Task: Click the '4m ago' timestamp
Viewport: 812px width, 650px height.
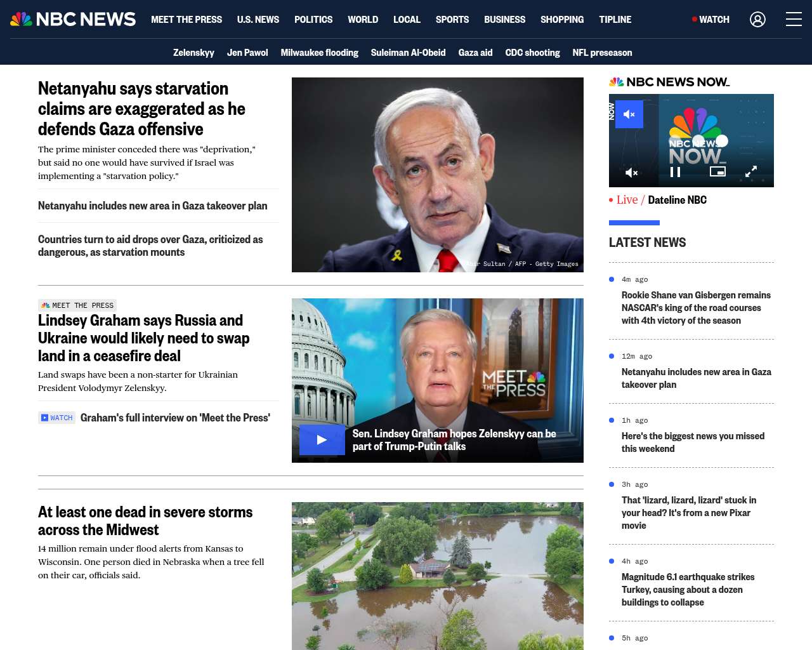Action: point(635,279)
